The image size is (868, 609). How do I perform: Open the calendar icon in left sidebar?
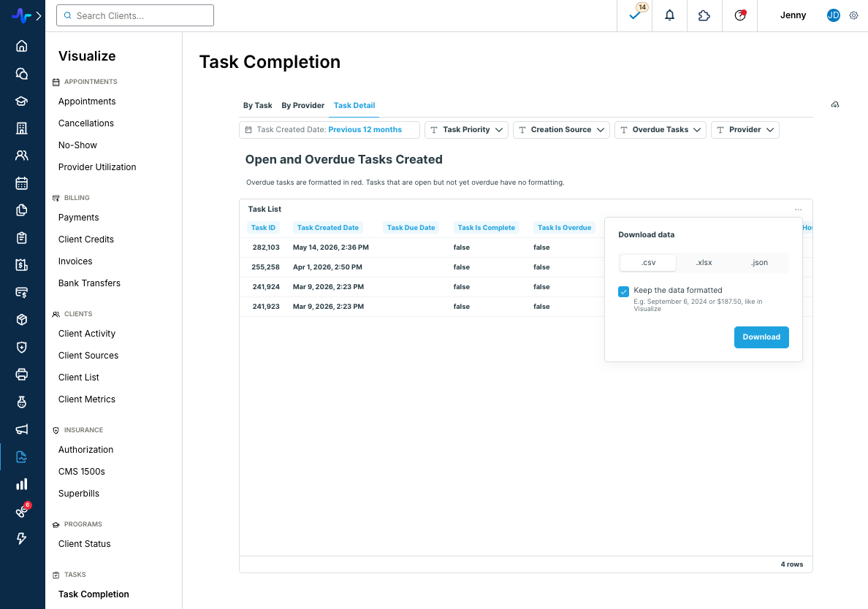pyautogui.click(x=22, y=183)
